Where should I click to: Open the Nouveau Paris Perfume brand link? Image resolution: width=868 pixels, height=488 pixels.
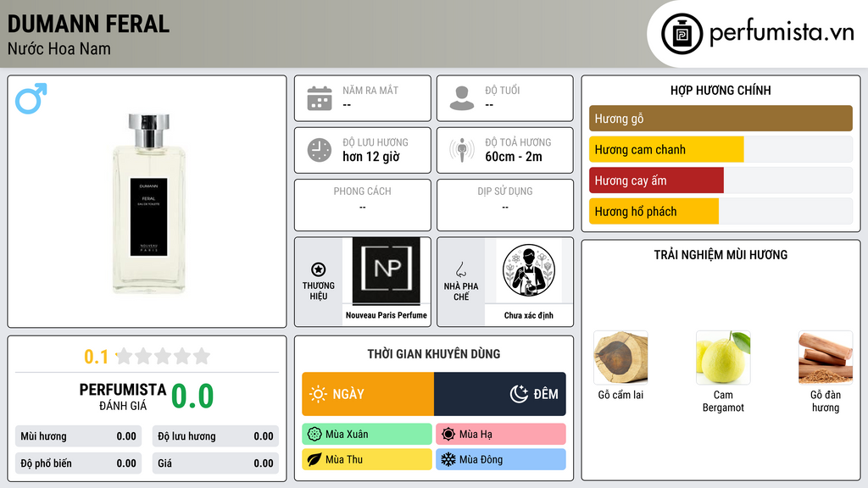coord(387,315)
